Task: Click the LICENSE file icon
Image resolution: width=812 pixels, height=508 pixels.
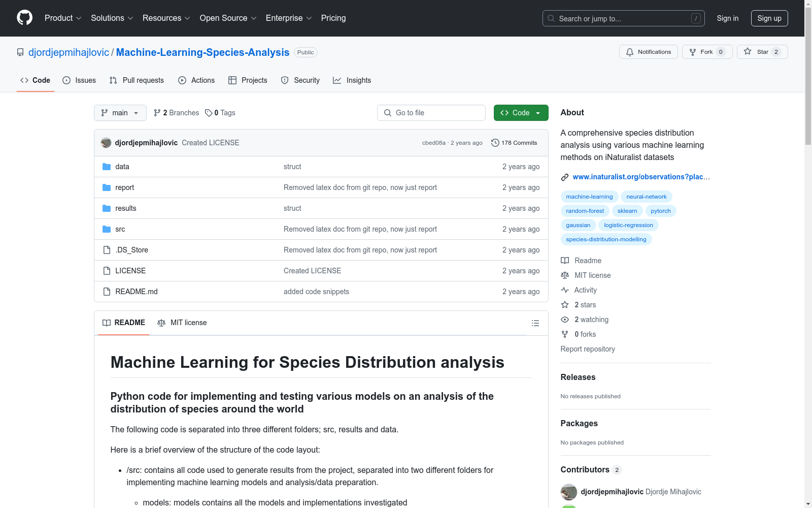Action: tap(107, 271)
